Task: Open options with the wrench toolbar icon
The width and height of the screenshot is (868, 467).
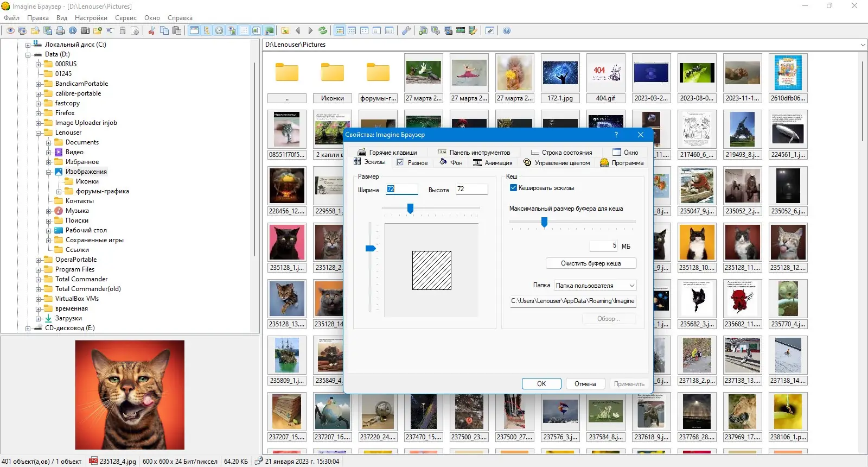Action: pyautogui.click(x=406, y=31)
